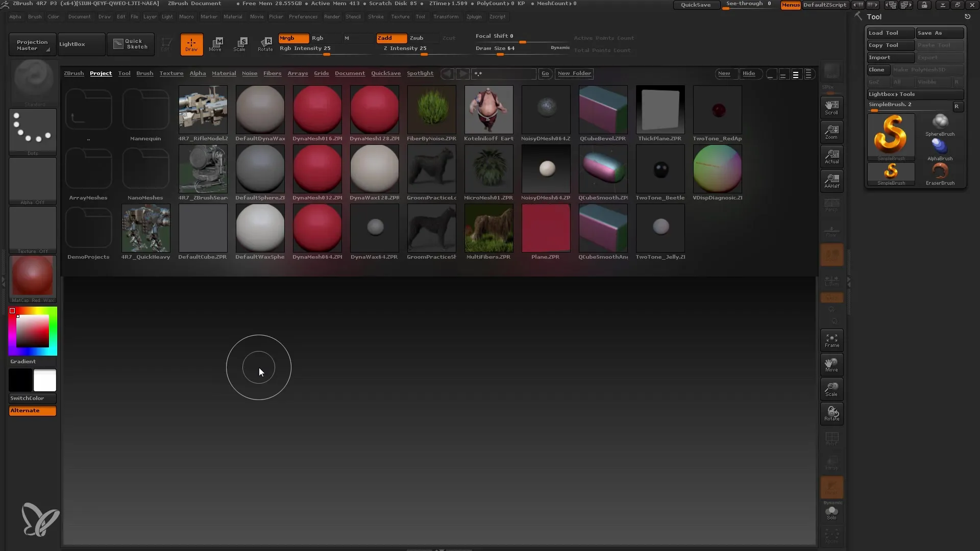The height and width of the screenshot is (551, 980).
Task: Switch to the Document tab
Action: tap(350, 72)
